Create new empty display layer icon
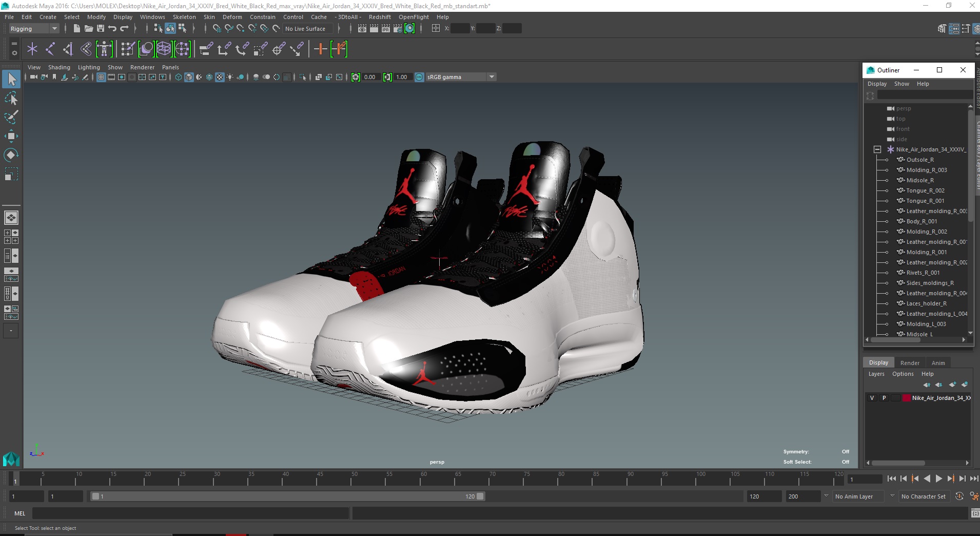This screenshot has height=536, width=980. (x=952, y=385)
